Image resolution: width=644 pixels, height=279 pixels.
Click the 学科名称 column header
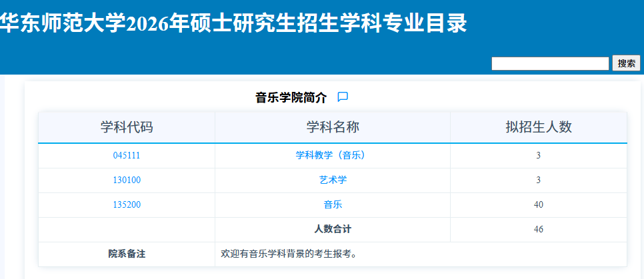[x=333, y=127]
